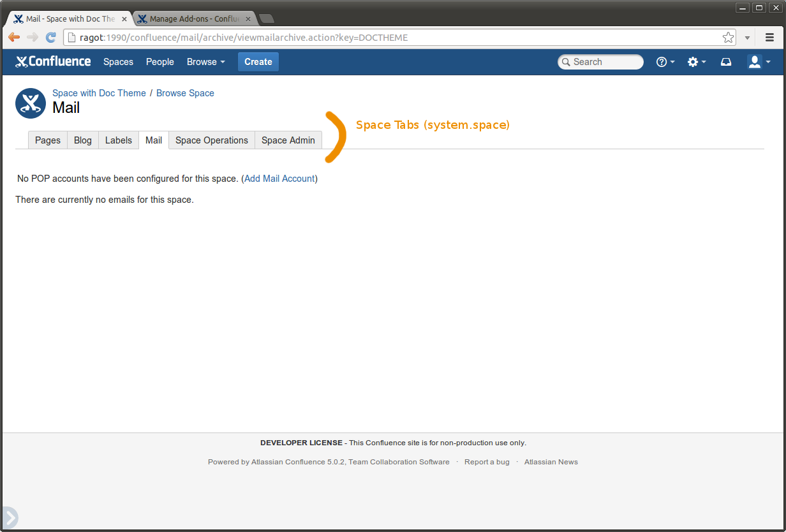The image size is (786, 532).
Task: Open the settings gear menu
Action: [x=696, y=62]
